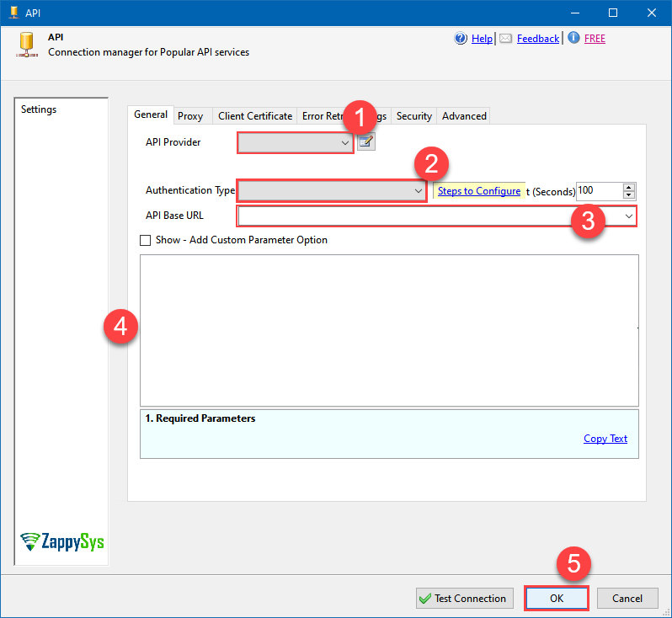Open the Client Certificate tab
The image size is (672, 618).
[255, 116]
